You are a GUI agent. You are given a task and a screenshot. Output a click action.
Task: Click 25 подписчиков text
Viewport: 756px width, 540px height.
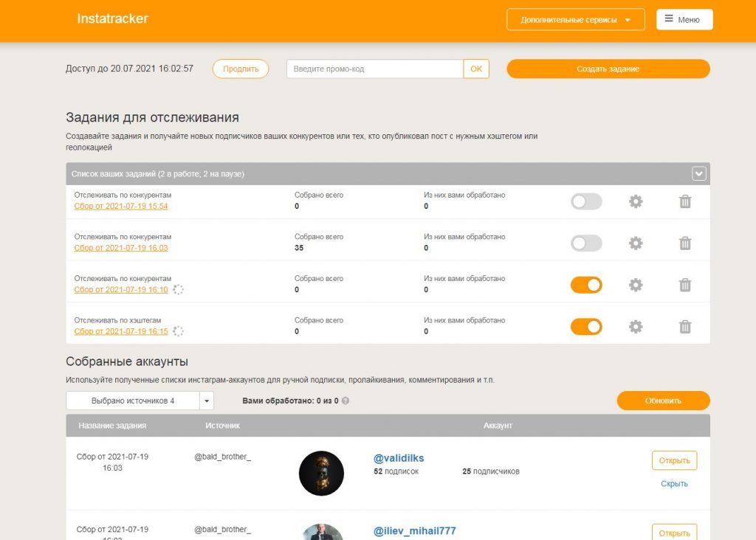pyautogui.click(x=491, y=471)
